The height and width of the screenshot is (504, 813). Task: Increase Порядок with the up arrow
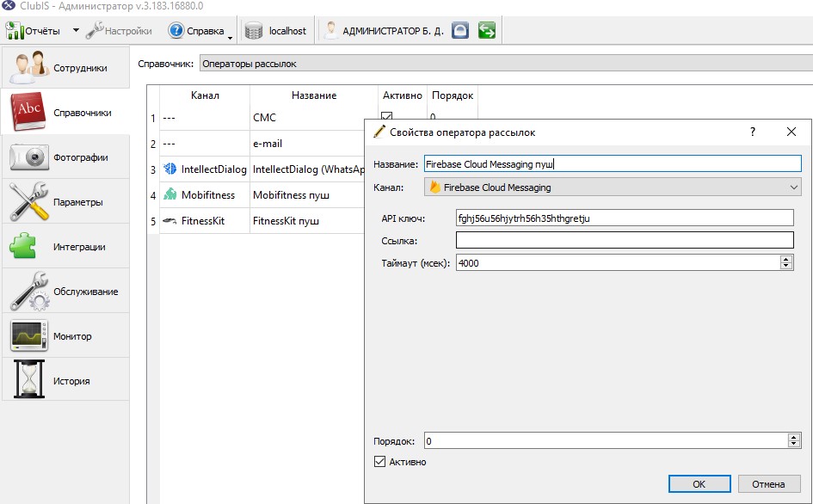(794, 437)
